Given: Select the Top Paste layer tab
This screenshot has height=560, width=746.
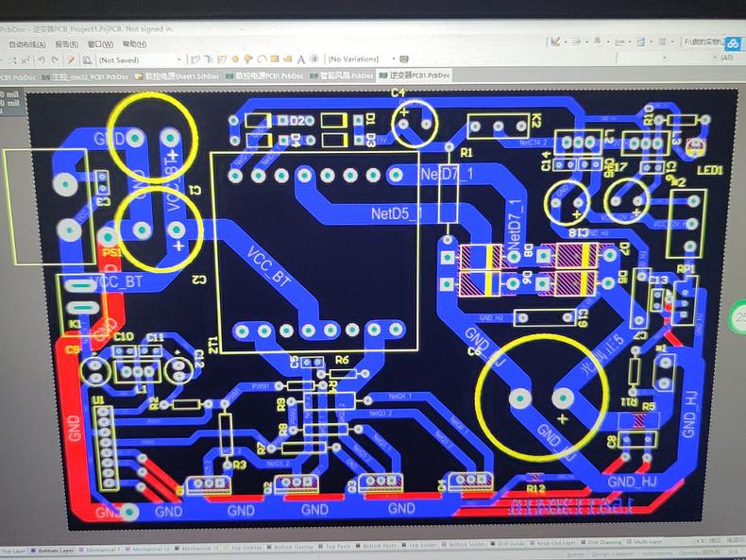Looking at the screenshot, I should pyautogui.click(x=334, y=547).
